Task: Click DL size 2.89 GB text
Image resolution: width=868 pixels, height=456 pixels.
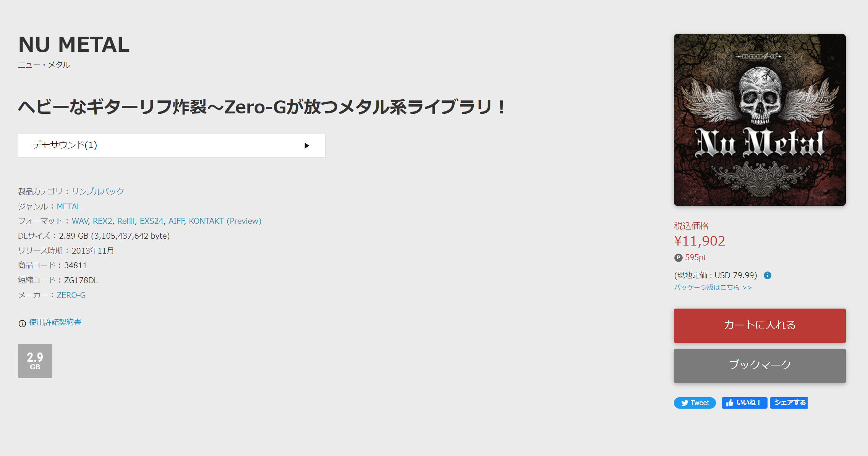Action: point(114,236)
